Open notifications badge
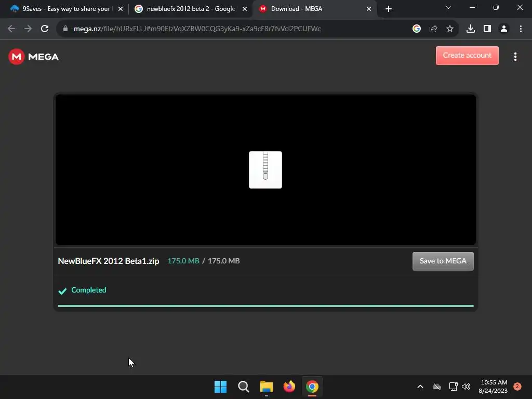Viewport: 532px width, 399px height. [517, 387]
